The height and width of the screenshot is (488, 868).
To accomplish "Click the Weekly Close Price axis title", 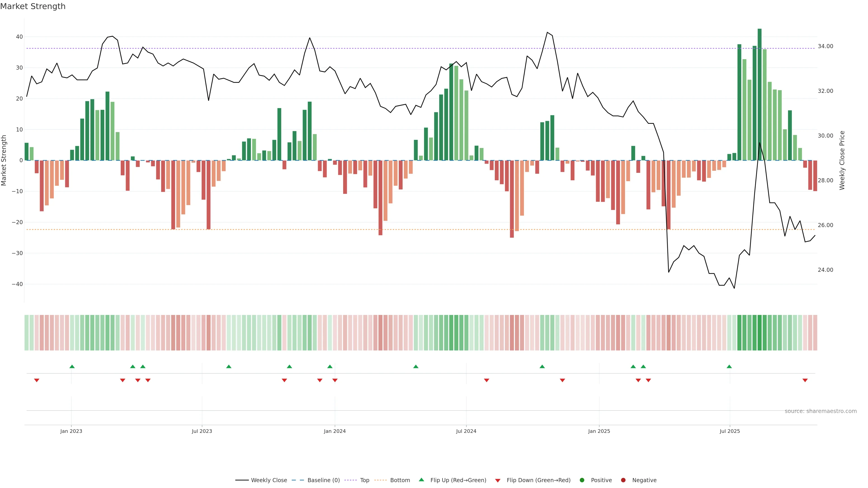I will point(842,160).
